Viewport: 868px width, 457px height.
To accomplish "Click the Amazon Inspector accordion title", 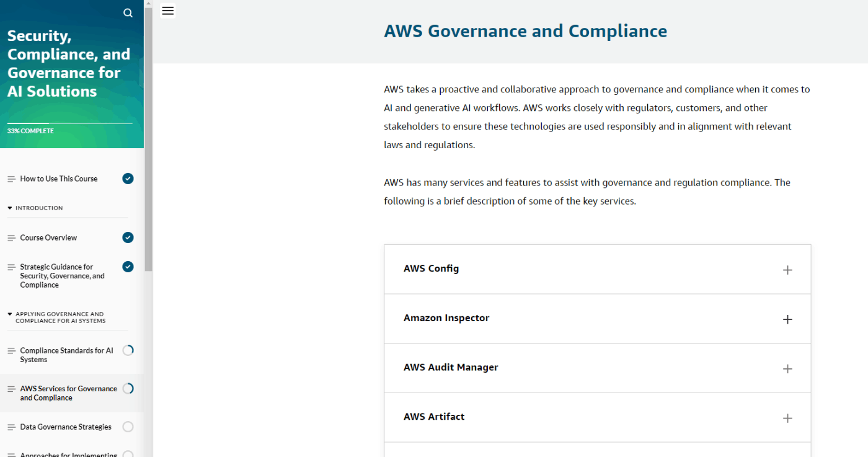I will 446,318.
